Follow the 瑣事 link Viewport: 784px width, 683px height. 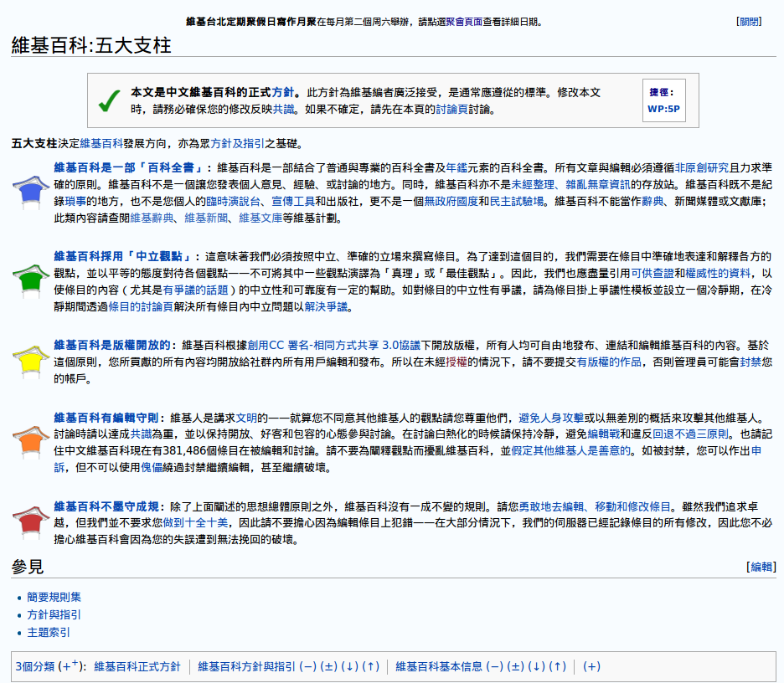75,202
